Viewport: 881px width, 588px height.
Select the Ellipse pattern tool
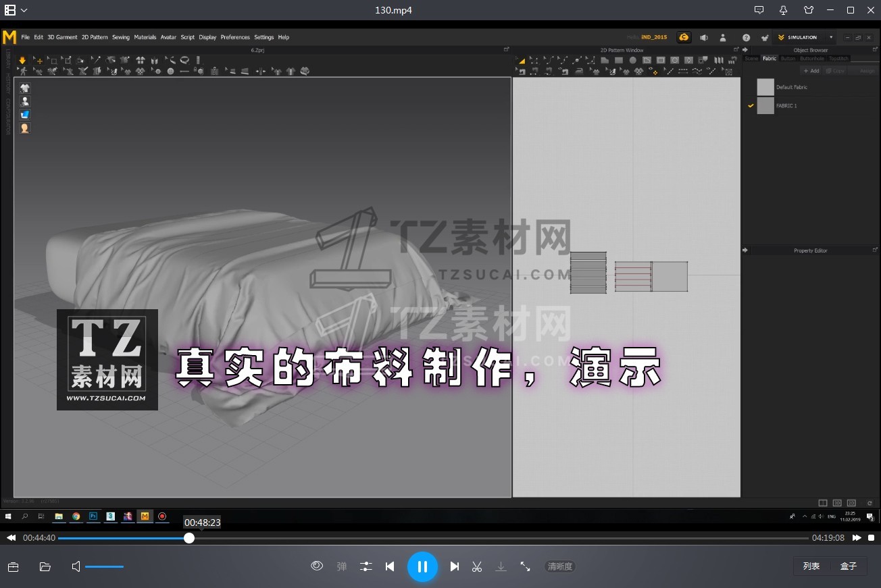point(633,60)
